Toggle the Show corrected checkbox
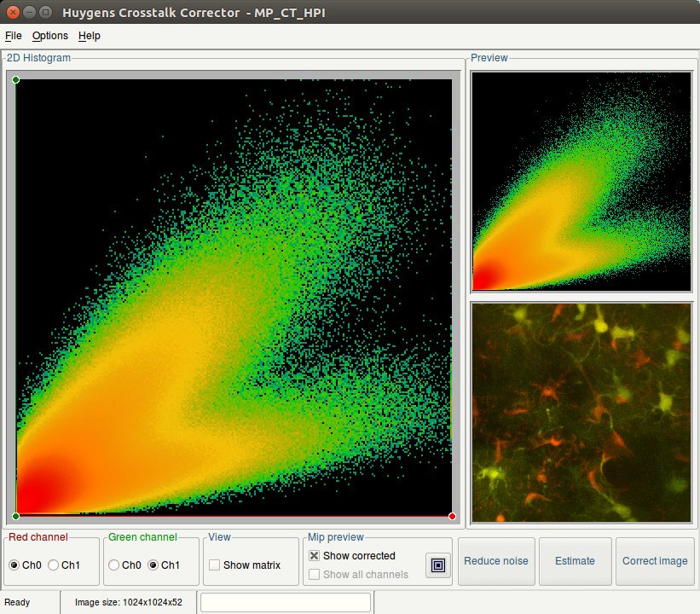The image size is (700, 614). (x=315, y=555)
